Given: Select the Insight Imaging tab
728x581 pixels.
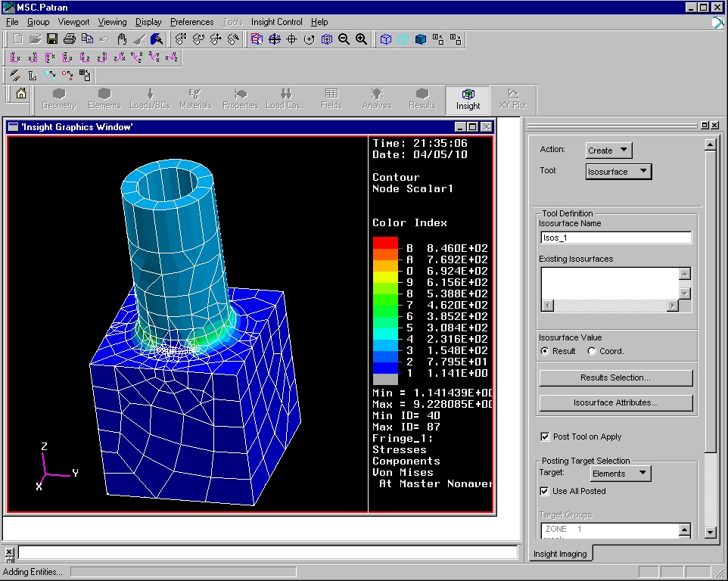Looking at the screenshot, I should (560, 554).
